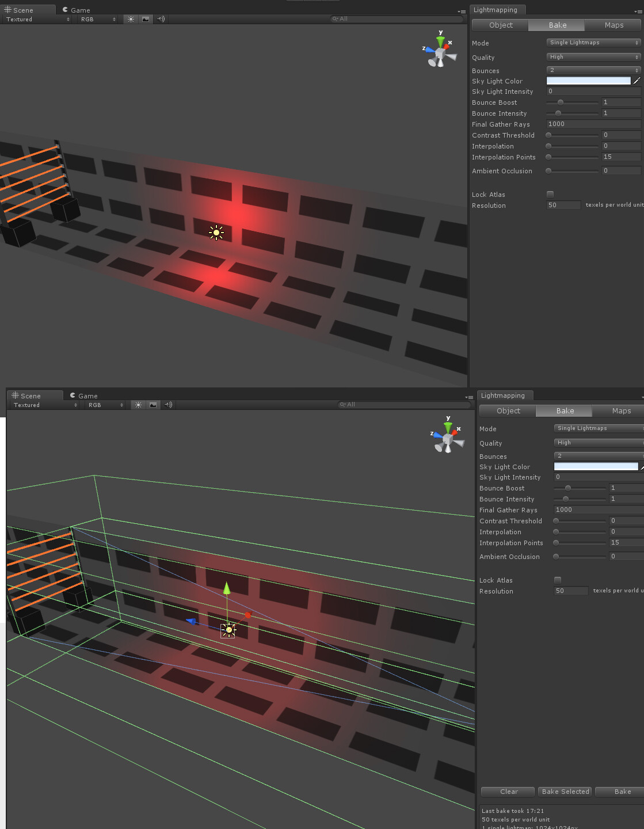Image resolution: width=644 pixels, height=829 pixels.
Task: Open upper Quality High dropdown
Action: click(593, 57)
